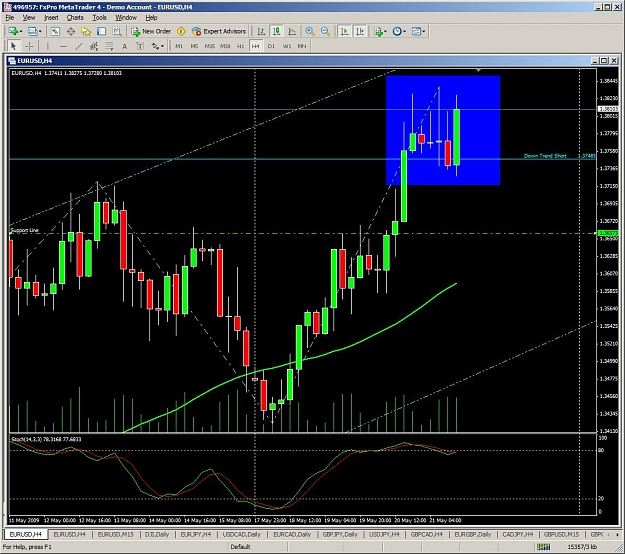625x554 pixels.
Task: Open the Templates icon
Action: 416,31
